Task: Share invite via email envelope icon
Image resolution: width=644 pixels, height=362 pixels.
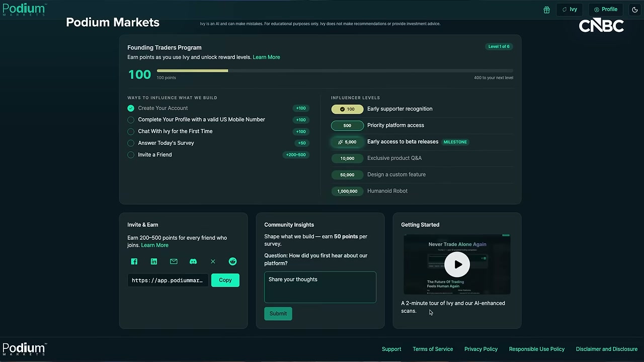Action: (174, 261)
